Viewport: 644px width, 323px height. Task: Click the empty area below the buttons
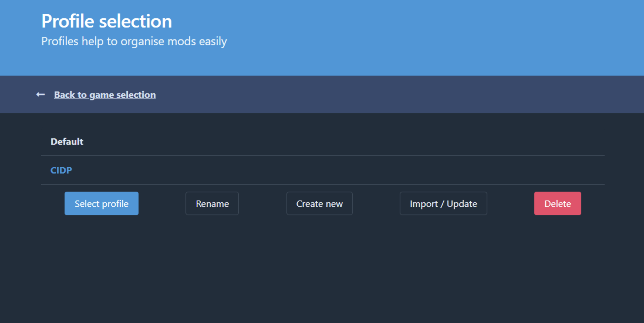coord(323,270)
